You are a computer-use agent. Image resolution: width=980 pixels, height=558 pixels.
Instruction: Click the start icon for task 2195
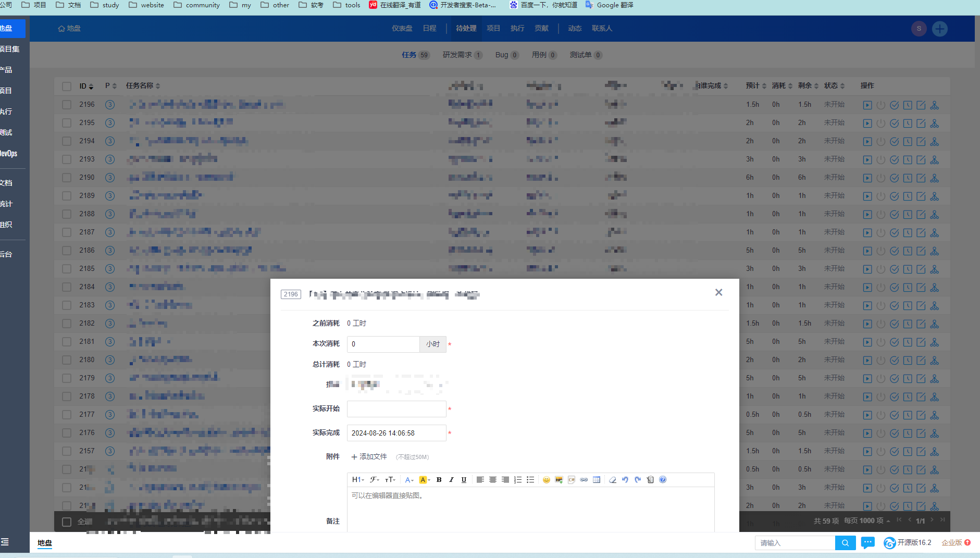point(867,123)
